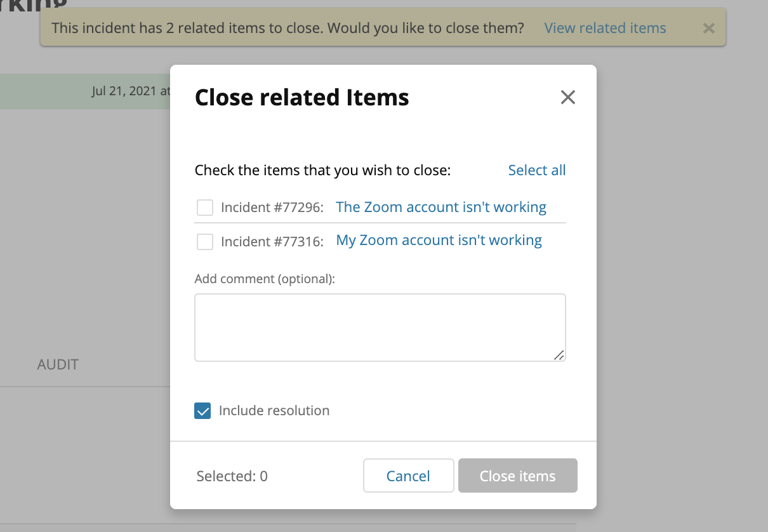Viewport: 768px width, 532px height.
Task: Click the "Selected: 0" counter text
Action: (232, 476)
